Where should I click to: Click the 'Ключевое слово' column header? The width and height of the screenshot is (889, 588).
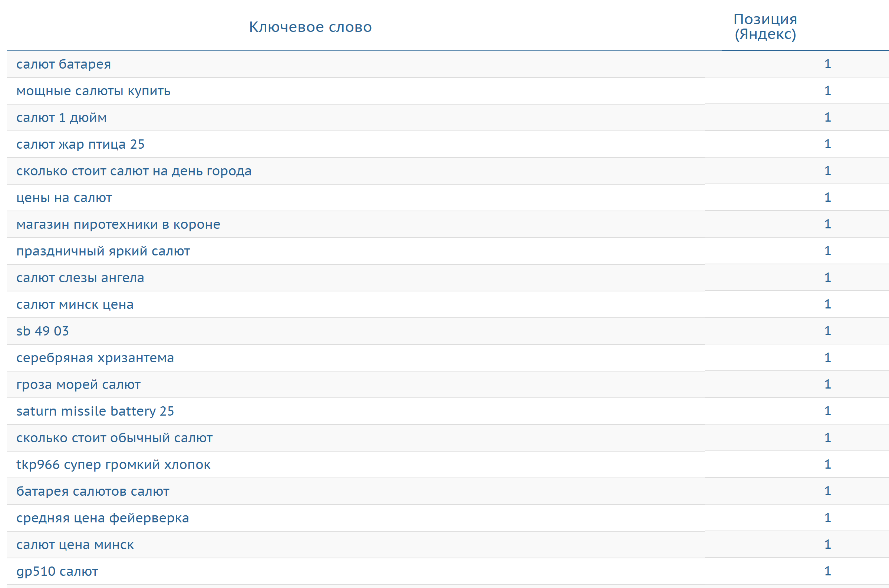pyautogui.click(x=310, y=27)
